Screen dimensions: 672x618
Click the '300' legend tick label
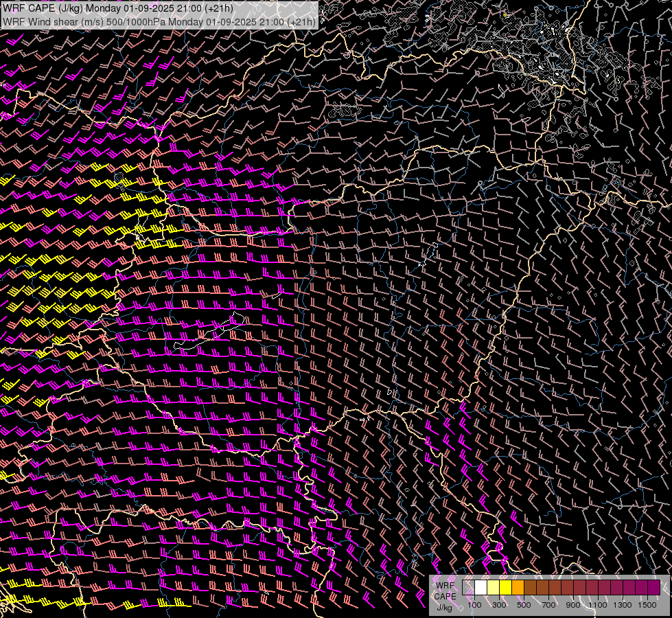coord(499,605)
